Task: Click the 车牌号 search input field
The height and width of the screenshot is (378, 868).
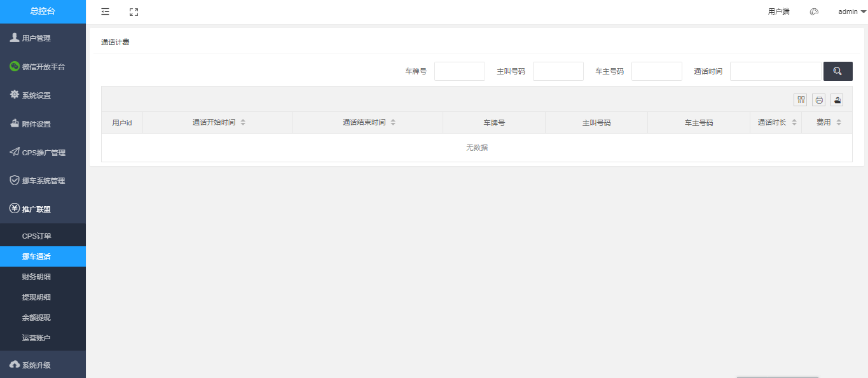Action: pyautogui.click(x=459, y=71)
